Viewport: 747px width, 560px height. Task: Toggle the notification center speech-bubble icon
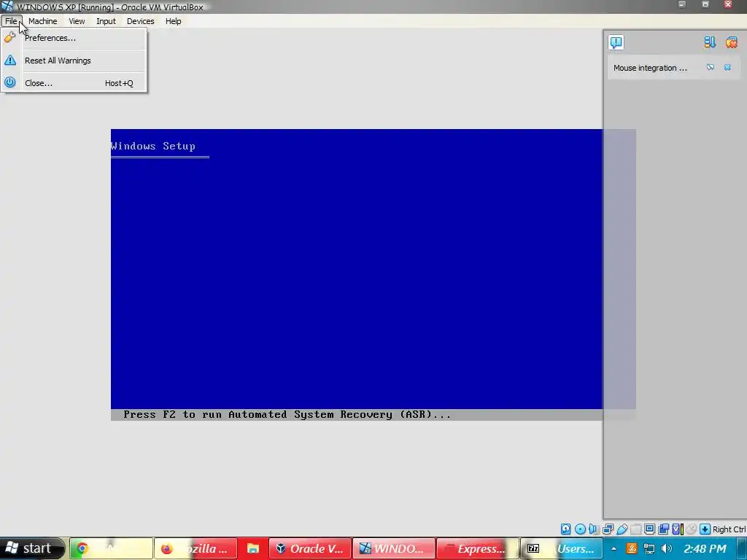point(616,42)
